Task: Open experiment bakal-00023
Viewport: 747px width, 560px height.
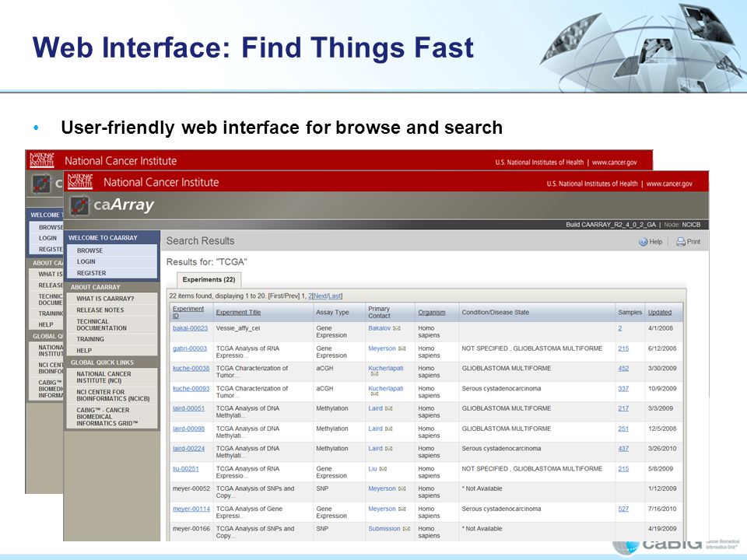Action: 190,328
